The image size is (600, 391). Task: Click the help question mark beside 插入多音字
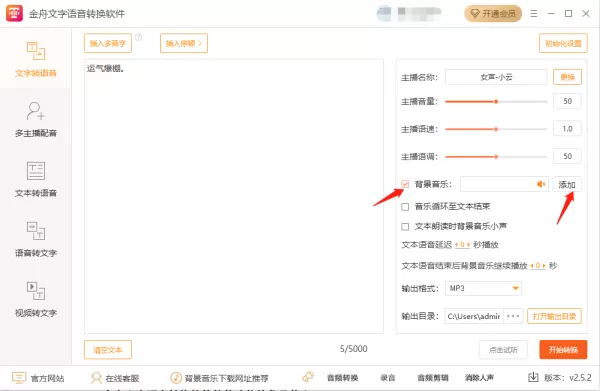pyautogui.click(x=139, y=37)
